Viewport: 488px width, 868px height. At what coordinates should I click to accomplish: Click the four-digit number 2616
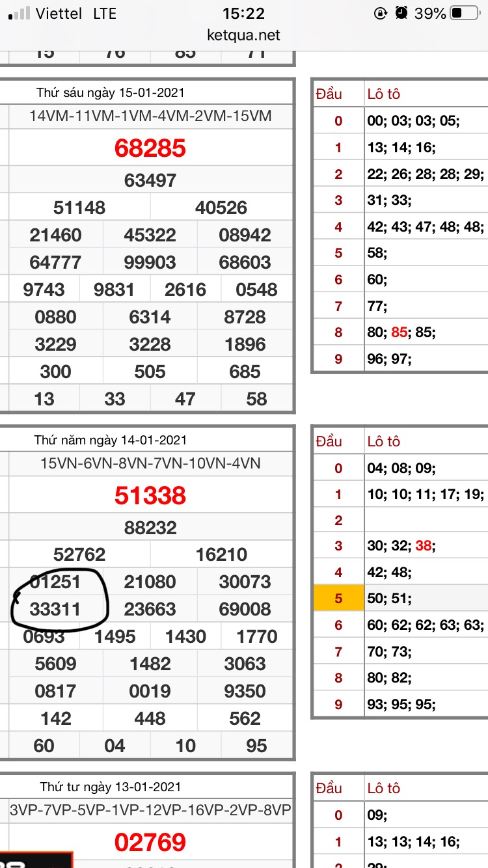185,290
